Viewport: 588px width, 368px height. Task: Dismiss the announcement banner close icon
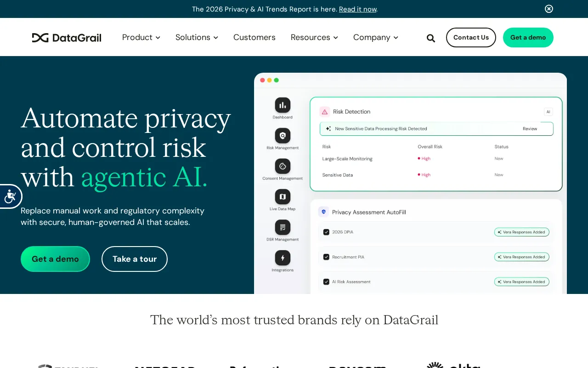(x=549, y=9)
